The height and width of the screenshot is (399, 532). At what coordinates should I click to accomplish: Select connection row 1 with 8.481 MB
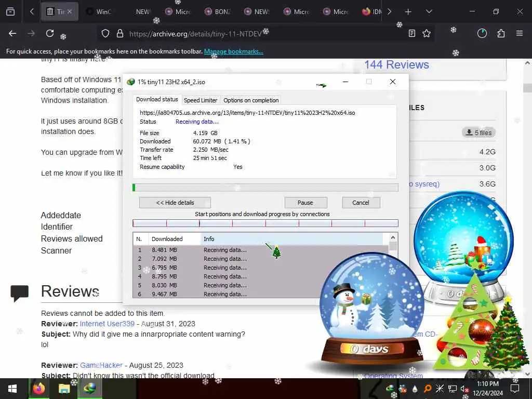tap(260, 250)
